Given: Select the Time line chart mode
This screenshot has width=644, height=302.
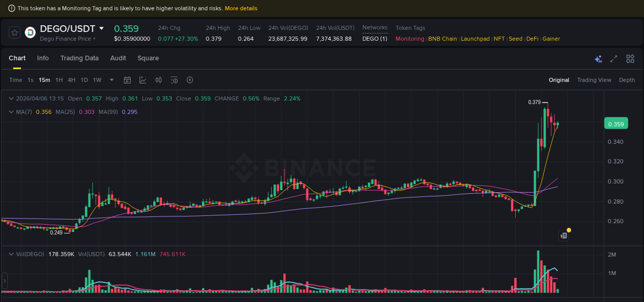Looking at the screenshot, I should coord(15,80).
